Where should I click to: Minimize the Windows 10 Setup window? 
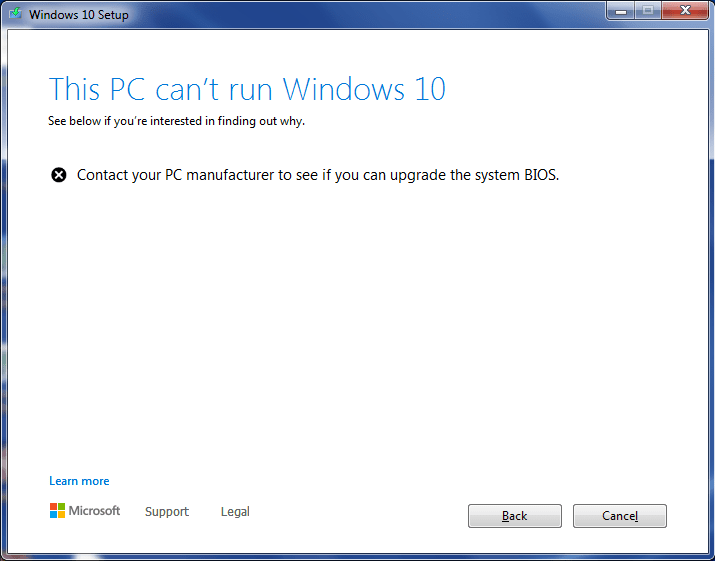coord(621,11)
